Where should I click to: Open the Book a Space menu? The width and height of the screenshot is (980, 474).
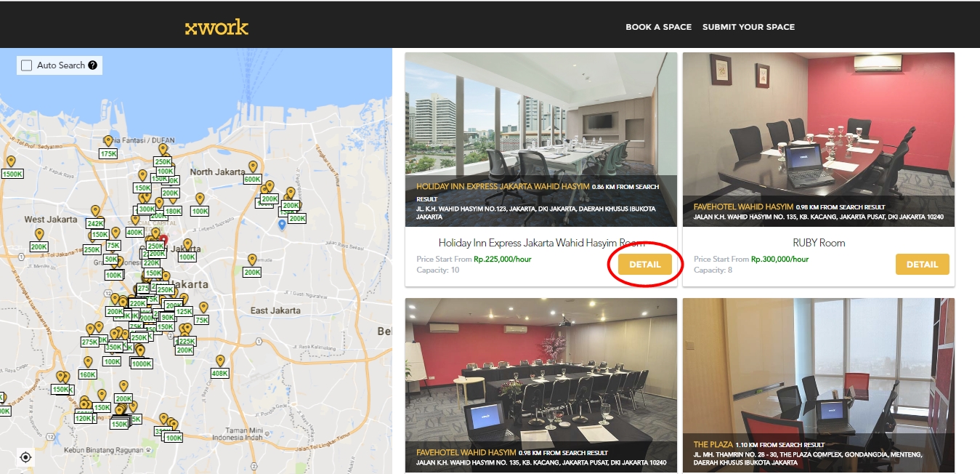pyautogui.click(x=658, y=27)
